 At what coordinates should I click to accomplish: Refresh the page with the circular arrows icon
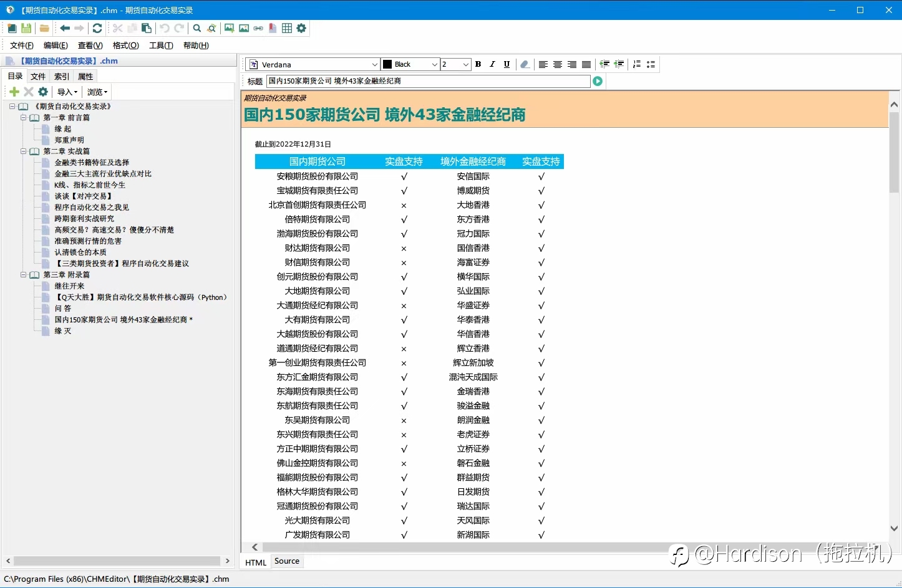coord(97,28)
